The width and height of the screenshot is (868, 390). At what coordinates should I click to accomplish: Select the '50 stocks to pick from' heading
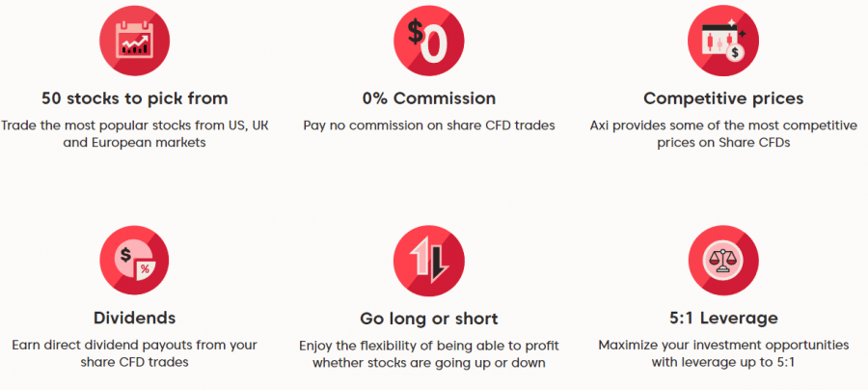134,98
